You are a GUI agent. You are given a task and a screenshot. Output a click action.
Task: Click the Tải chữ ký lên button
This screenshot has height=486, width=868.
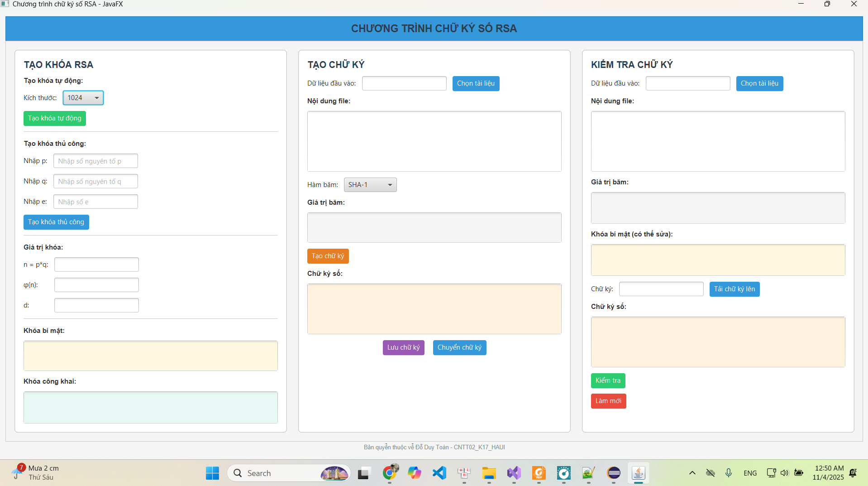pos(734,289)
